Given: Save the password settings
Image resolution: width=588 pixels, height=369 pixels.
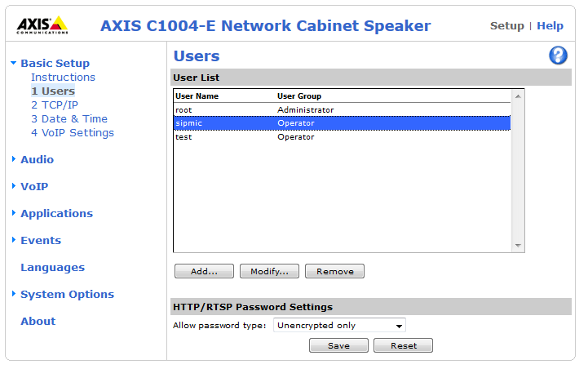Looking at the screenshot, I should coord(338,345).
